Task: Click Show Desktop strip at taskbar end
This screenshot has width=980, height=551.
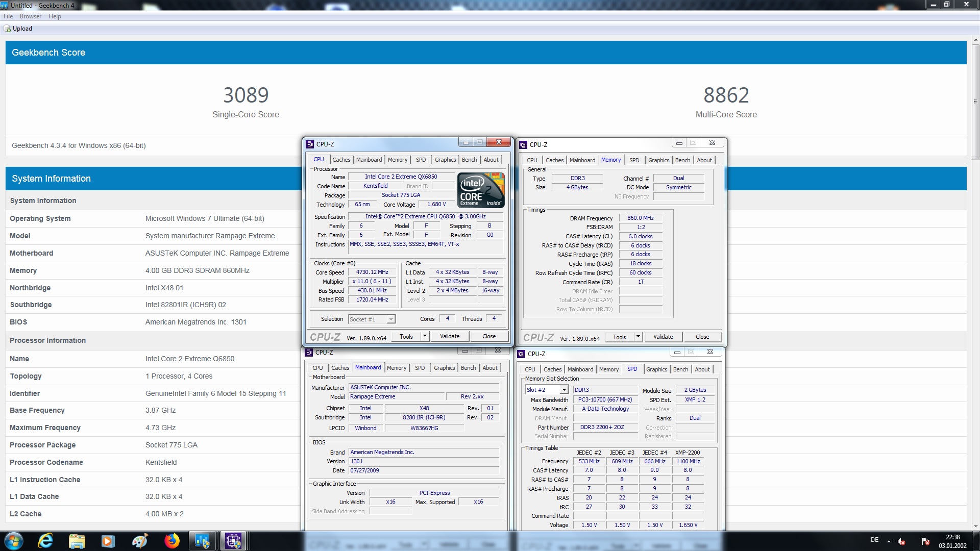Action: click(x=976, y=541)
